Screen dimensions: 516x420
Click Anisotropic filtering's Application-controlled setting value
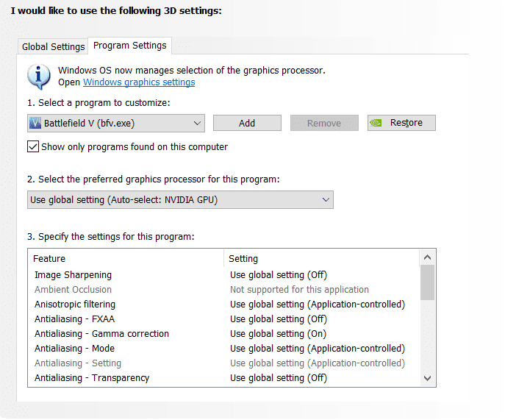click(x=318, y=304)
